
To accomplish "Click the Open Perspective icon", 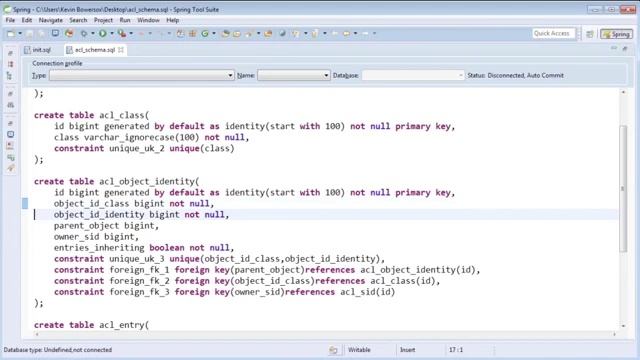I will point(590,34).
